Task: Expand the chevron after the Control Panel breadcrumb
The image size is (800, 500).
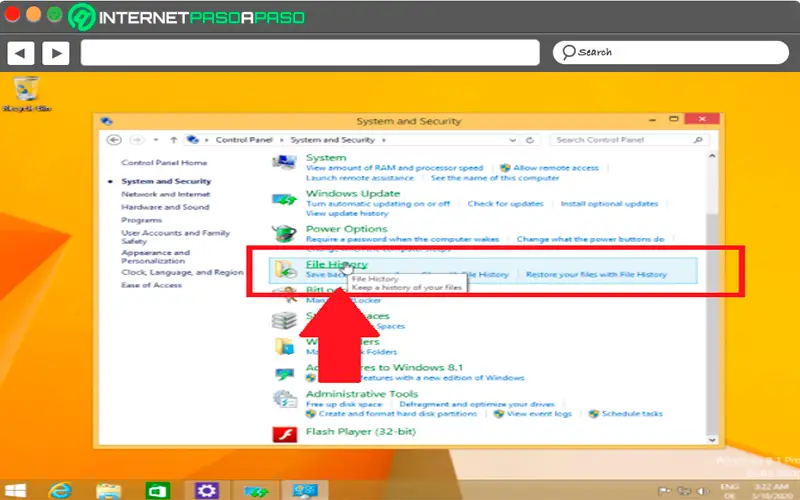Action: (281, 140)
